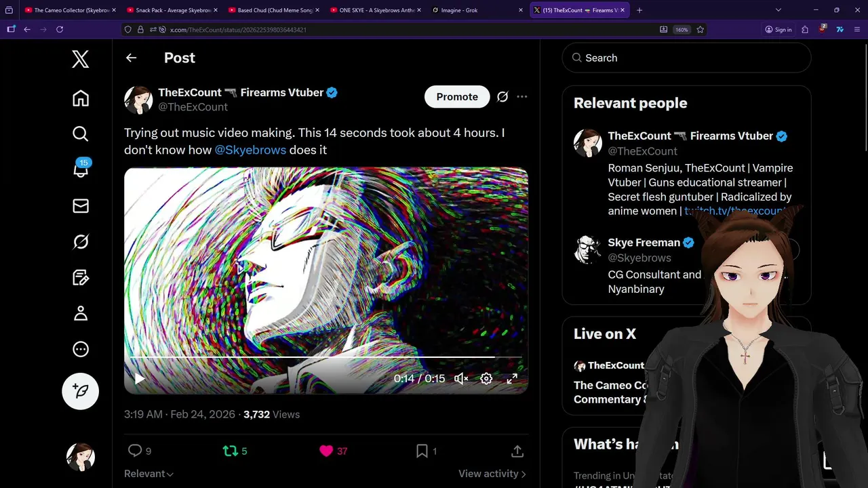Click browser back arrow
868x488 pixels.
(27, 30)
